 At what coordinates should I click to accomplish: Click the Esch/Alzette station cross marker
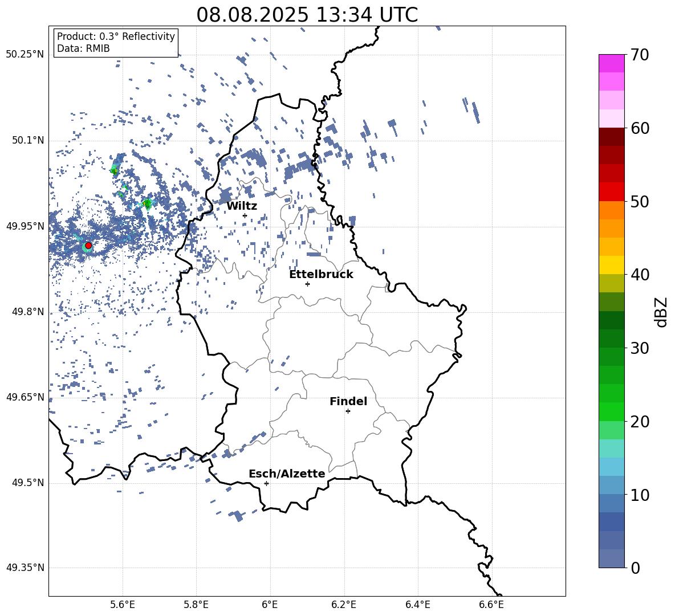[266, 483]
